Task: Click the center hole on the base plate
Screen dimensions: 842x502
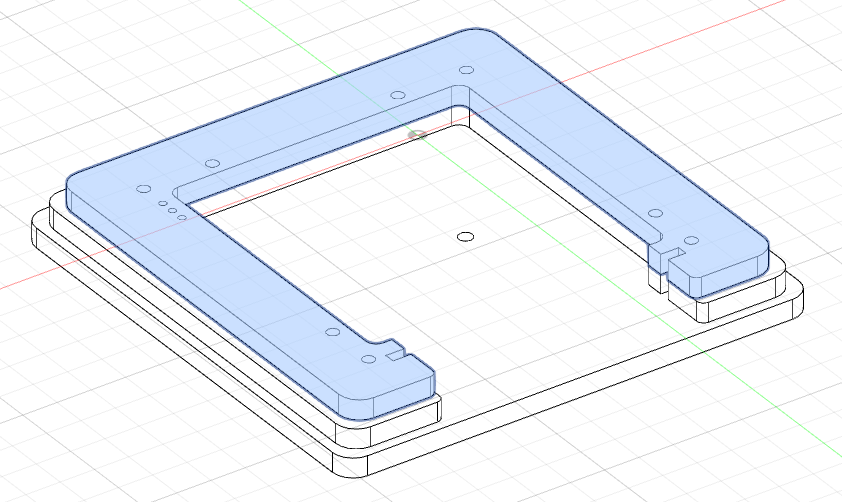Action: (x=464, y=236)
